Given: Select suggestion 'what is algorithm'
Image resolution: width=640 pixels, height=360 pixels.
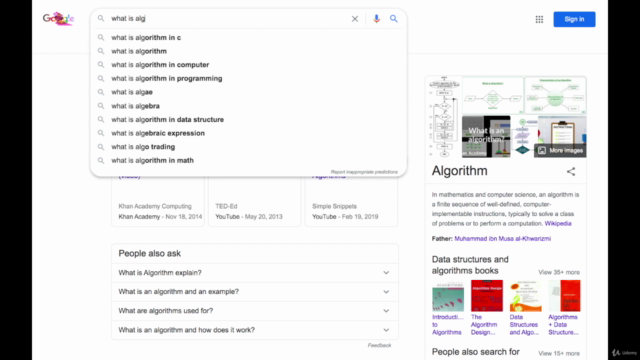Looking at the screenshot, I should pyautogui.click(x=249, y=51).
